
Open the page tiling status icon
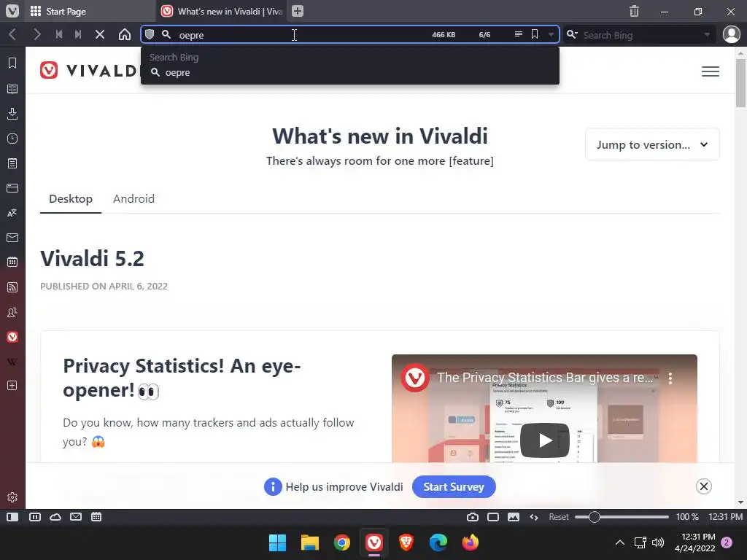coord(493,517)
